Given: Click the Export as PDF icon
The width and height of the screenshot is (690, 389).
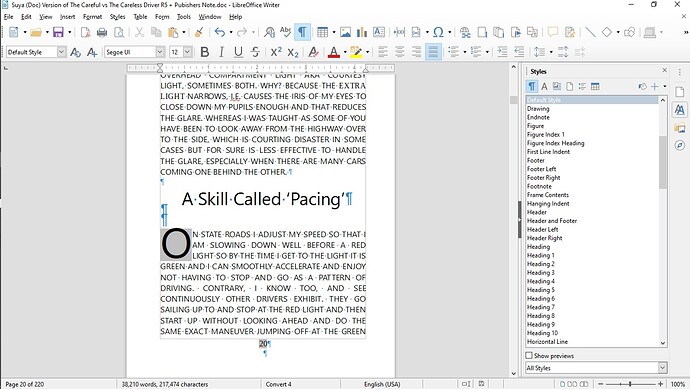Looking at the screenshot, I should click(85, 32).
